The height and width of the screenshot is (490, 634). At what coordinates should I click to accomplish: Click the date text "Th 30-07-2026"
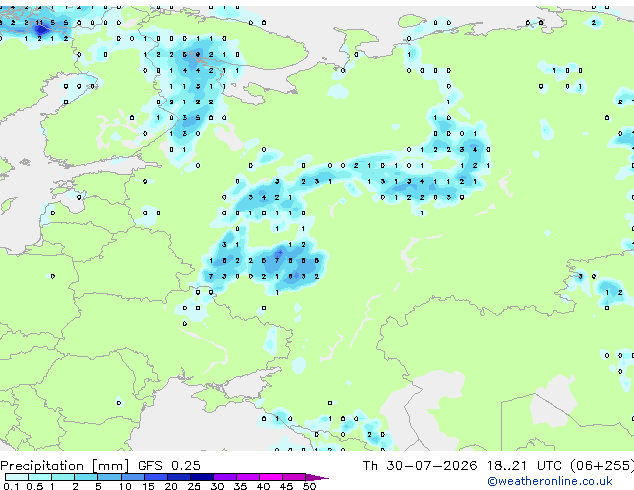click(420, 465)
